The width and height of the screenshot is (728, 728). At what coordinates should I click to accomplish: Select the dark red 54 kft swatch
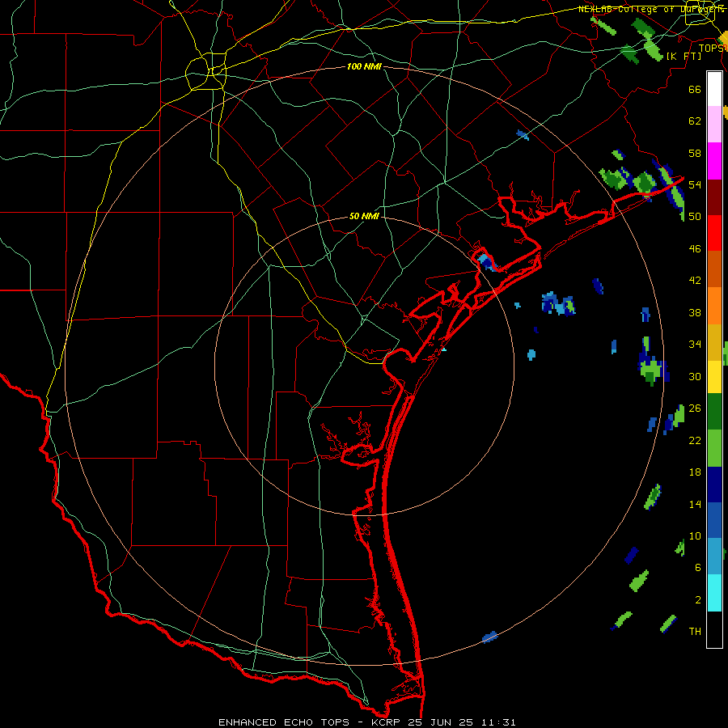pyautogui.click(x=714, y=197)
